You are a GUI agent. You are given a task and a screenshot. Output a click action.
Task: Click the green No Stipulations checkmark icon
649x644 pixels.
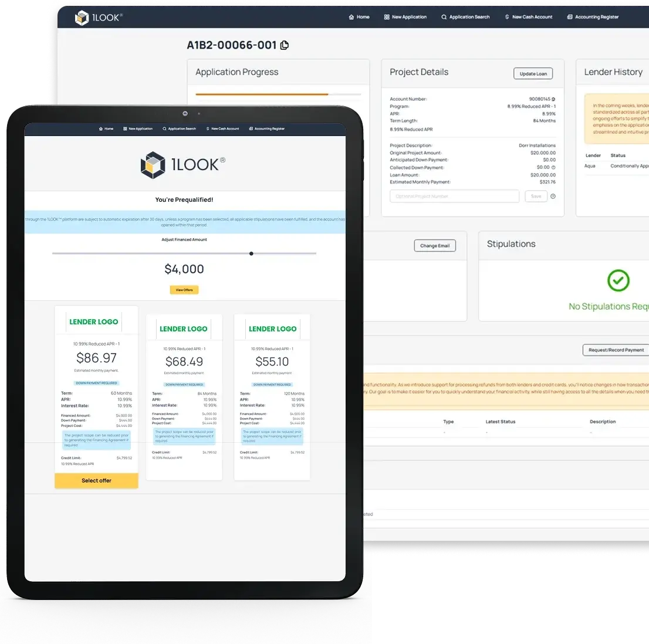[618, 280]
